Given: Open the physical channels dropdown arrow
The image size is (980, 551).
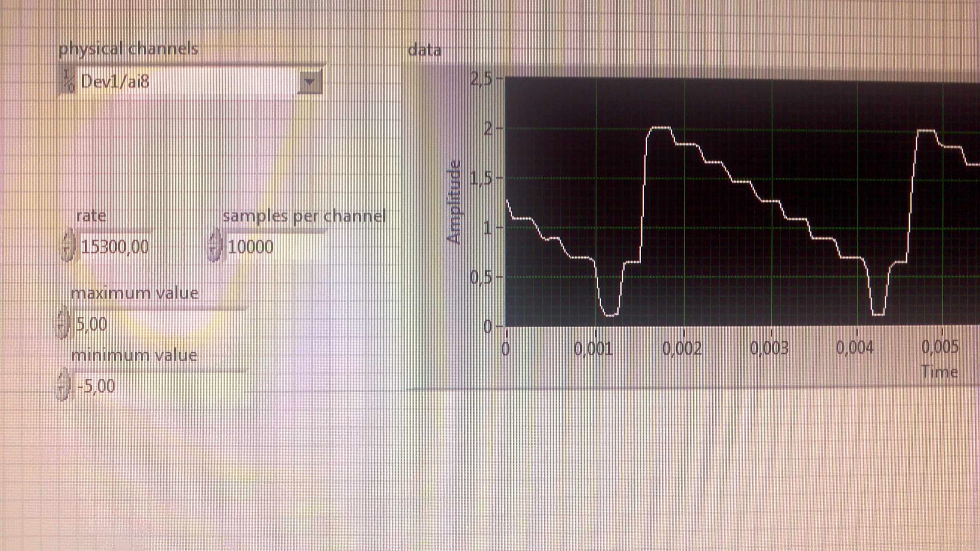Looking at the screenshot, I should (x=310, y=81).
